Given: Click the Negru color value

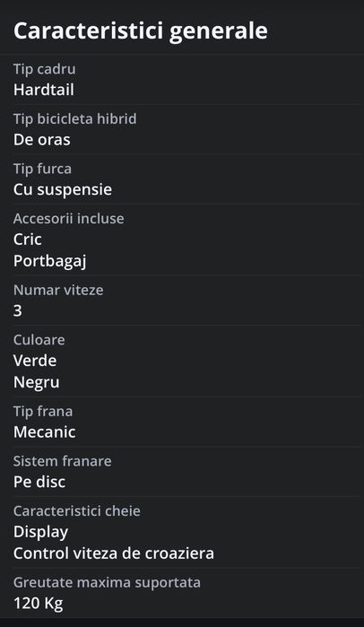Looking at the screenshot, I should tap(37, 382).
